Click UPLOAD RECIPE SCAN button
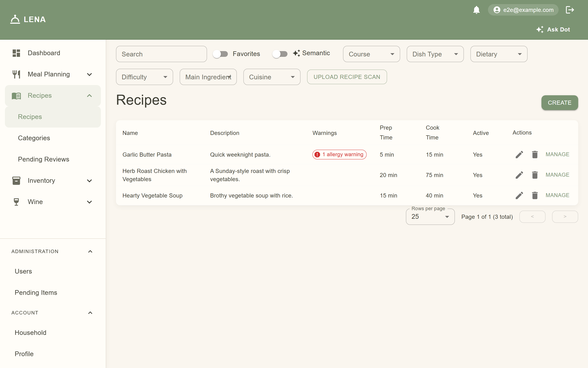Image resolution: width=588 pixels, height=368 pixels. [347, 77]
